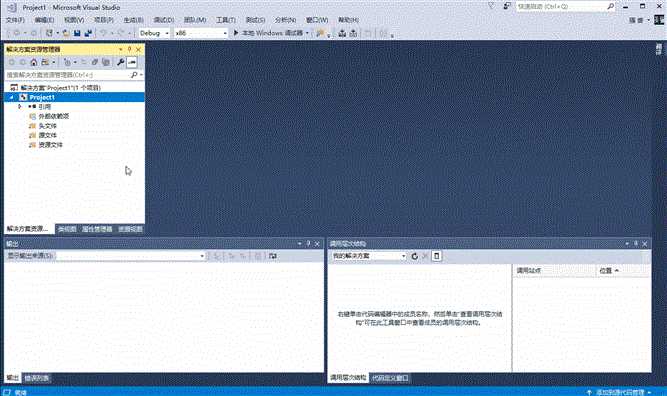Close the 输出 output panel
This screenshot has width=667, height=396.
tap(317, 244)
